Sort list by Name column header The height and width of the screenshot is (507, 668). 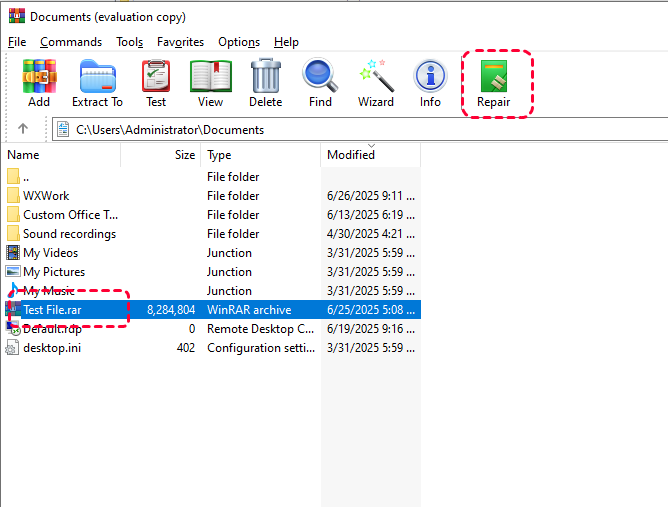(x=61, y=155)
